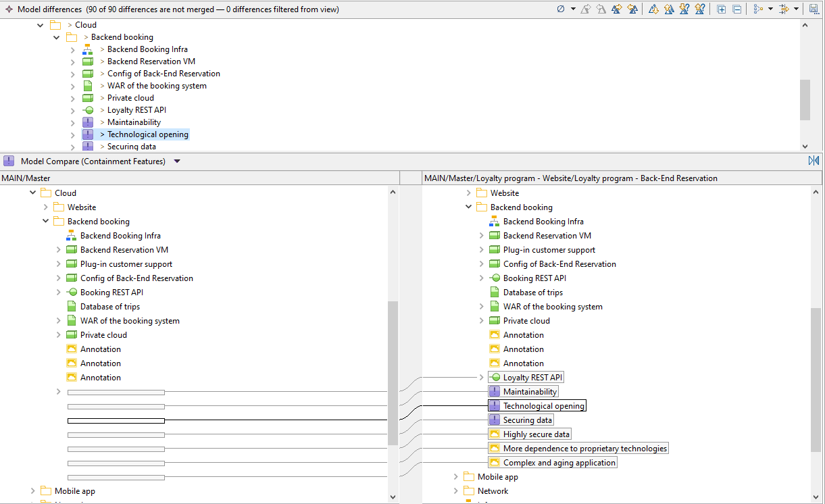Jump to next unresolved difference

pos(684,9)
